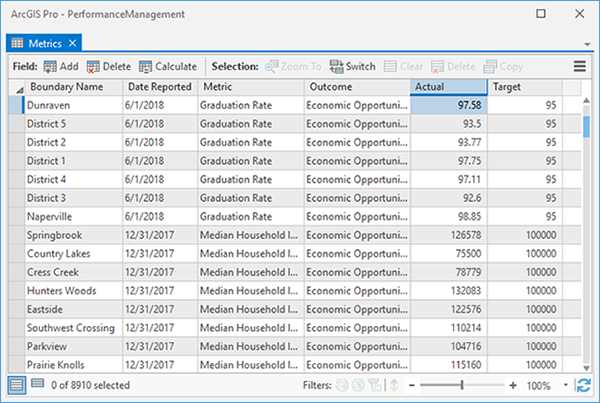Click the Hunters Woods boundary cell
600x403 pixels.
pos(73,291)
